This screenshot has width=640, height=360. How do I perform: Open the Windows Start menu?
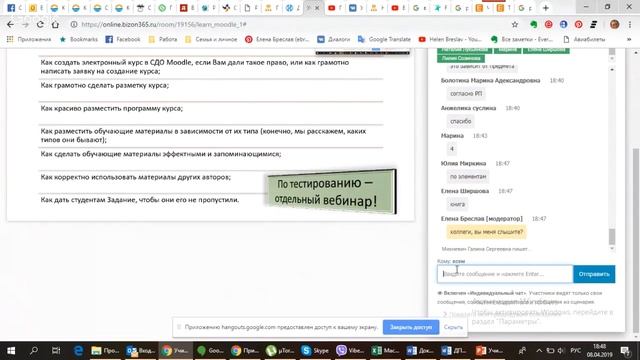(11, 351)
